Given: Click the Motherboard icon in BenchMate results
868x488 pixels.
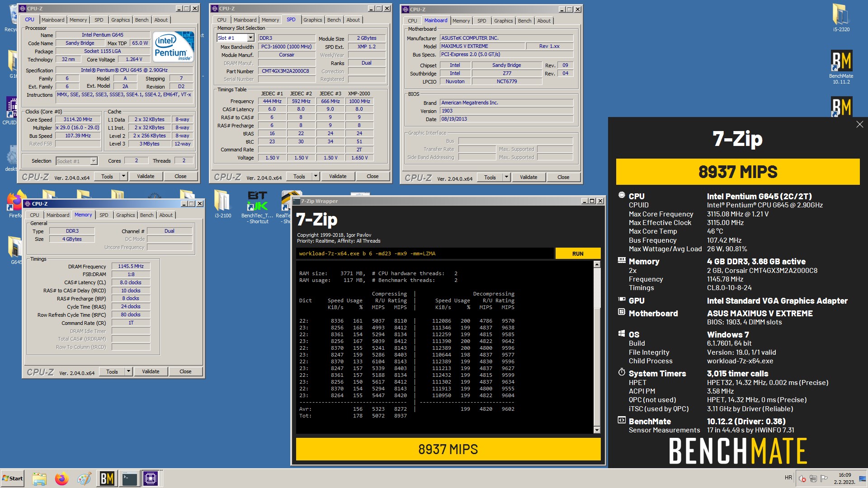Looking at the screenshot, I should click(622, 312).
